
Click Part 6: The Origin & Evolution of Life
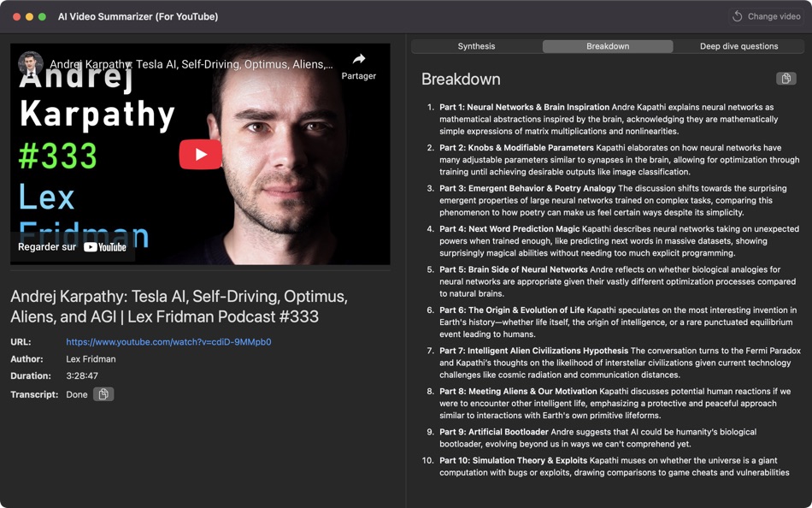point(512,310)
